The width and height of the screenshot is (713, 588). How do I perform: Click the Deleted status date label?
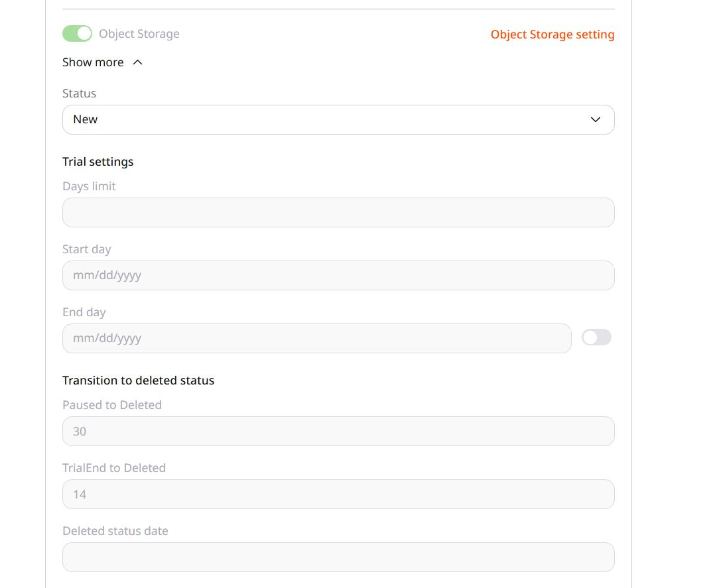click(115, 531)
